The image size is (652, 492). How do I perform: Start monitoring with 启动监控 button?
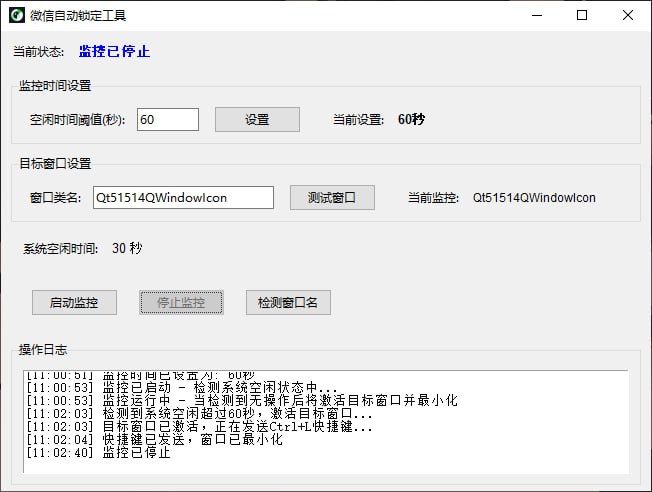74,302
